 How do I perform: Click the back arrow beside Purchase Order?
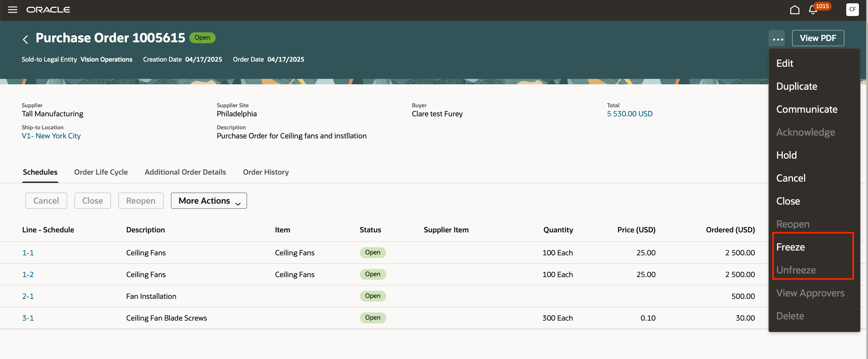[25, 39]
